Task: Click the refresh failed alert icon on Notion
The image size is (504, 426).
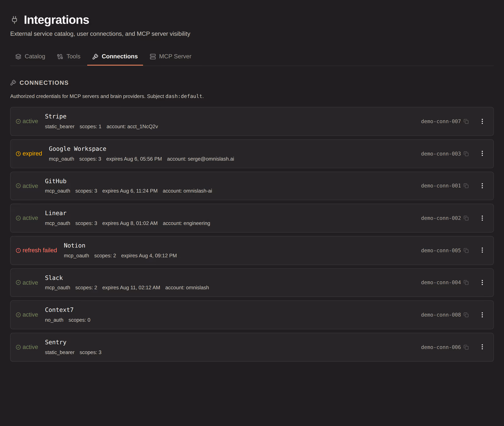Action: (18, 250)
